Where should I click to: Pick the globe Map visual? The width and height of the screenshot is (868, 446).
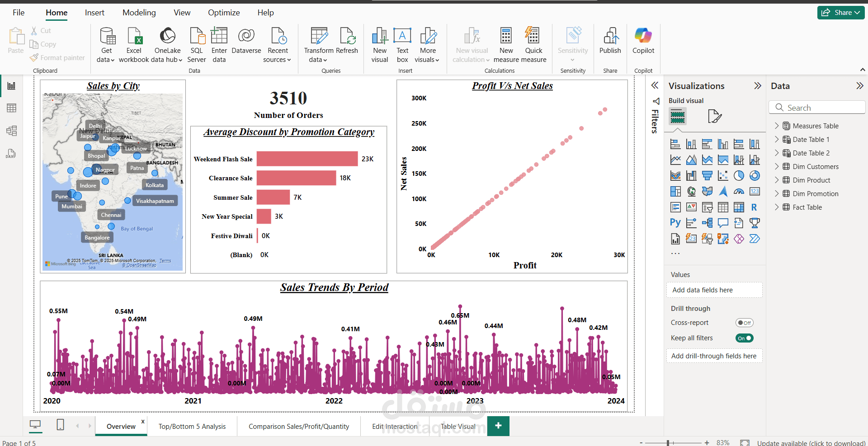pyautogui.click(x=691, y=192)
